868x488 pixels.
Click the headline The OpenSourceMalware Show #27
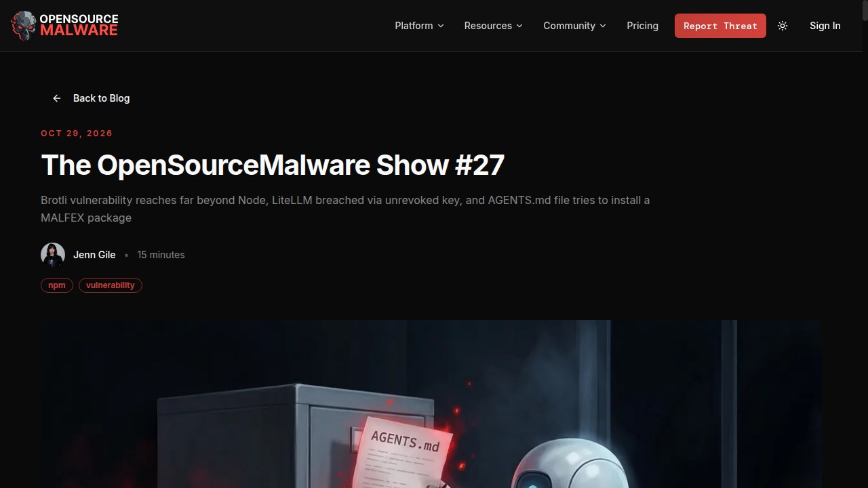[x=273, y=165]
